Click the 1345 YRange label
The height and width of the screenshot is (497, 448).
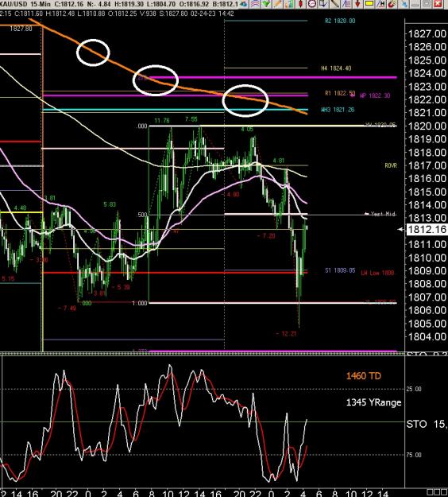point(373,402)
